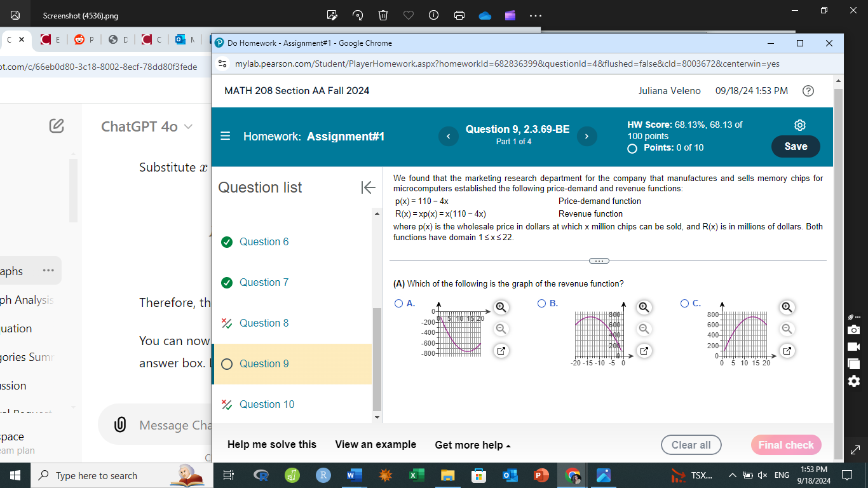
Task: Click the Save button in the homework header
Action: pos(795,146)
